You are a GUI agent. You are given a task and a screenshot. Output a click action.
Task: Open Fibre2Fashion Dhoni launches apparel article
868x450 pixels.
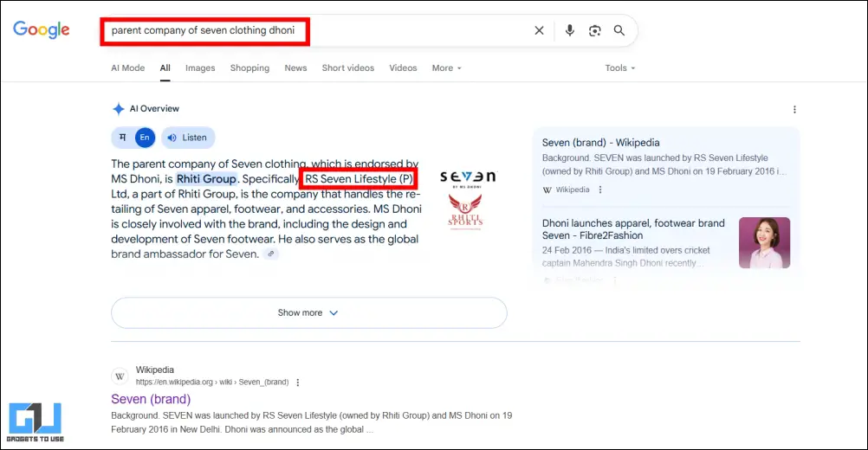click(633, 229)
